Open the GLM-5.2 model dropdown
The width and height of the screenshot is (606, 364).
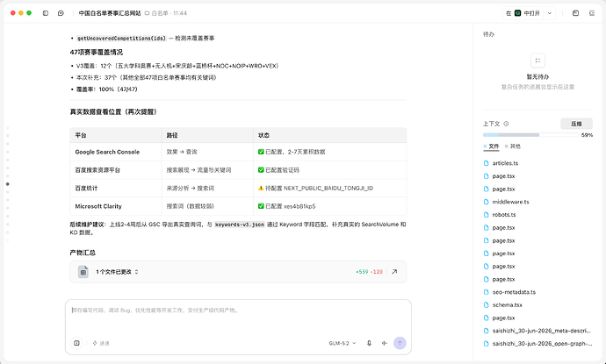click(343, 343)
